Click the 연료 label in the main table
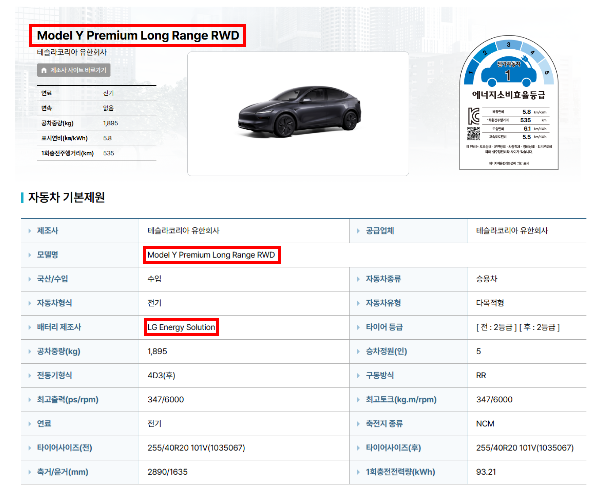Image resolution: width=603 pixels, height=504 pixels. [x=44, y=424]
